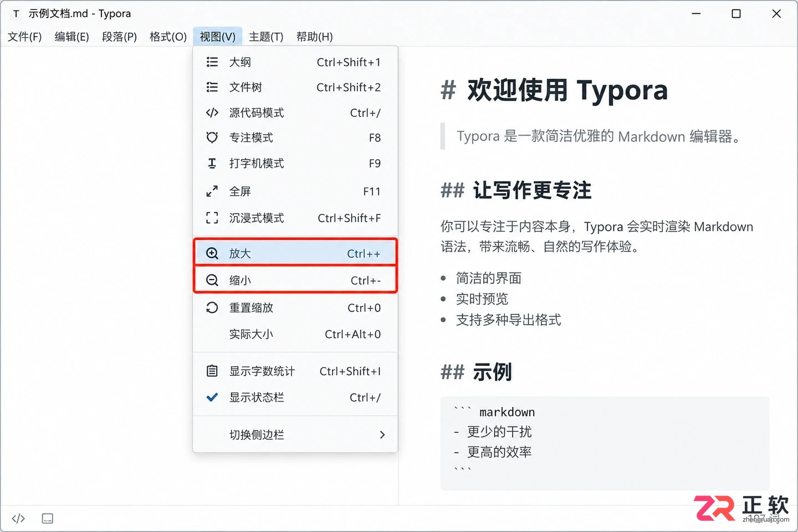Click the outline list icon beside 大纲
Image resolution: width=798 pixels, height=532 pixels.
[x=212, y=62]
